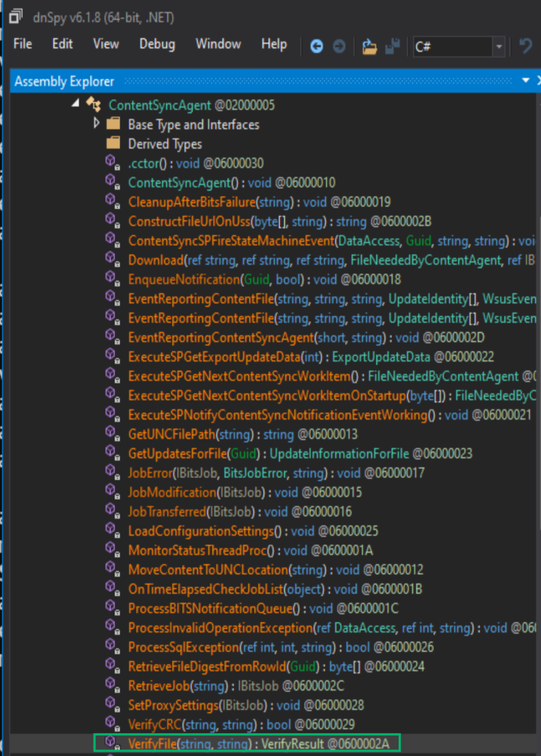Open the View menu
The width and height of the screenshot is (541, 756).
[x=106, y=44]
